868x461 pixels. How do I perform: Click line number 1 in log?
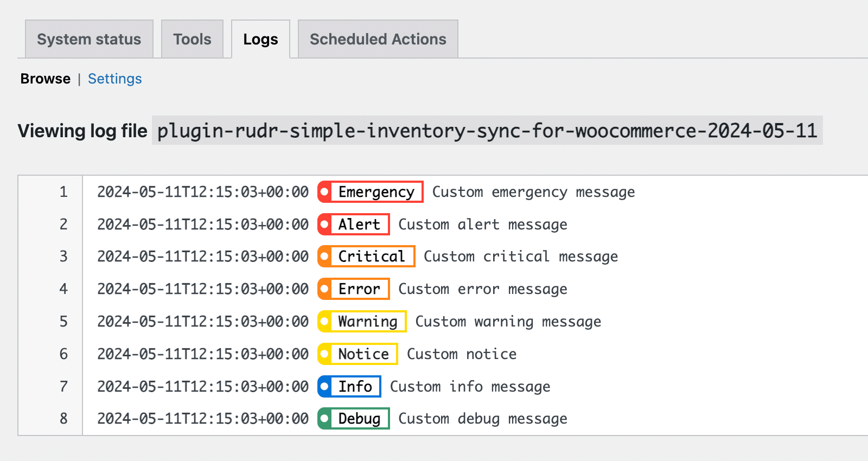pyautogui.click(x=63, y=192)
